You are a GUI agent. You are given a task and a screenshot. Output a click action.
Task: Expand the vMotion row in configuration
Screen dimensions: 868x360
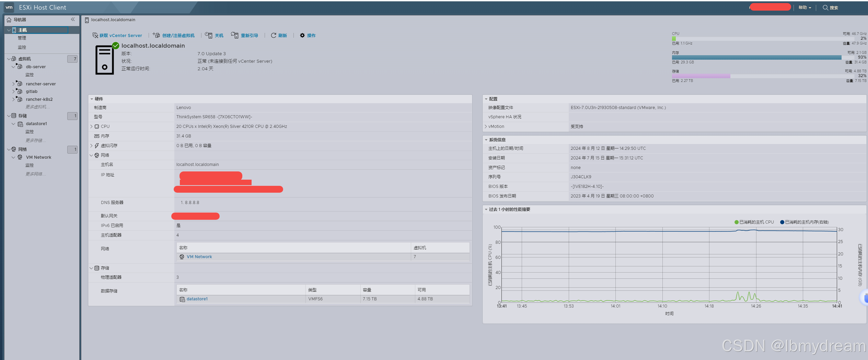coord(486,127)
